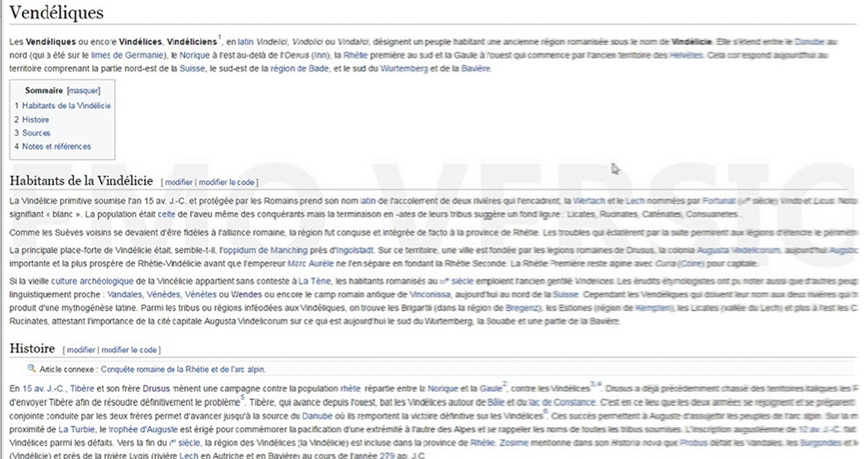Go to Notes et références in Sommaire
The width and height of the screenshot is (868, 459).
click(56, 147)
